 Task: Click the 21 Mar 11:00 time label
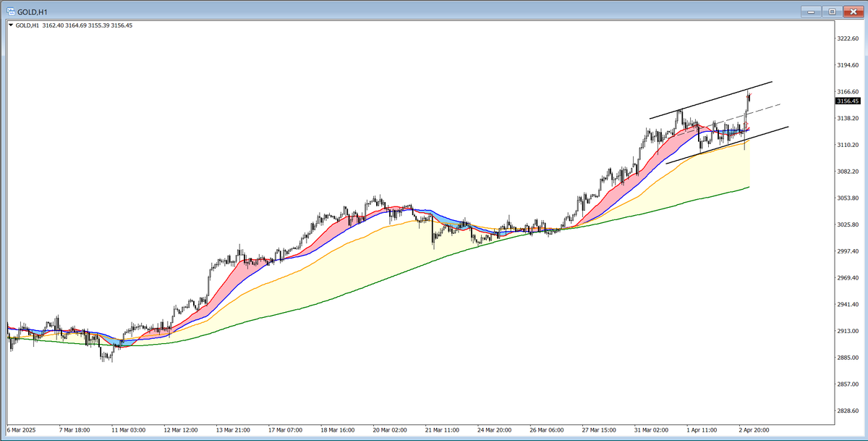[443, 429]
